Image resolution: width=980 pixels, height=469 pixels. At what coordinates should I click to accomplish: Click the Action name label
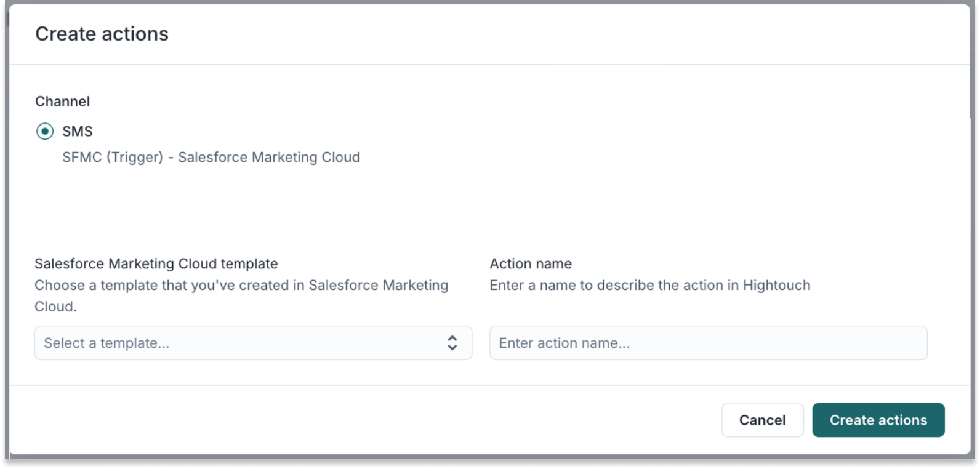click(531, 263)
